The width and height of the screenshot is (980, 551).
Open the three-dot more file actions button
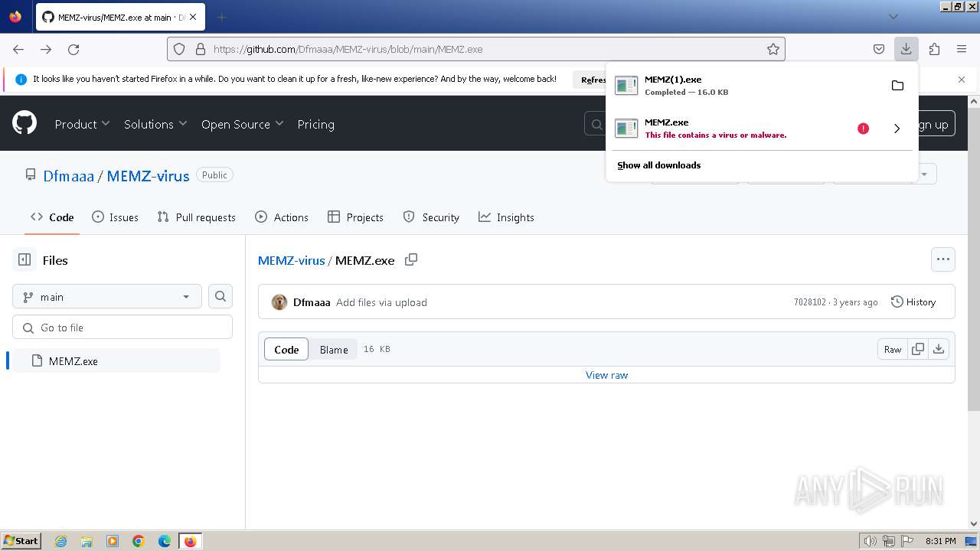pos(943,259)
